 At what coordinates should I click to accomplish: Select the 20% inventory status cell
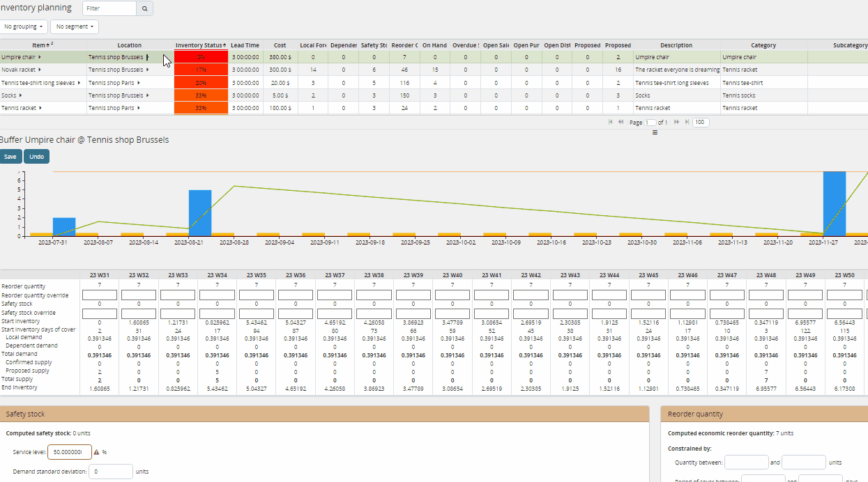(x=201, y=82)
